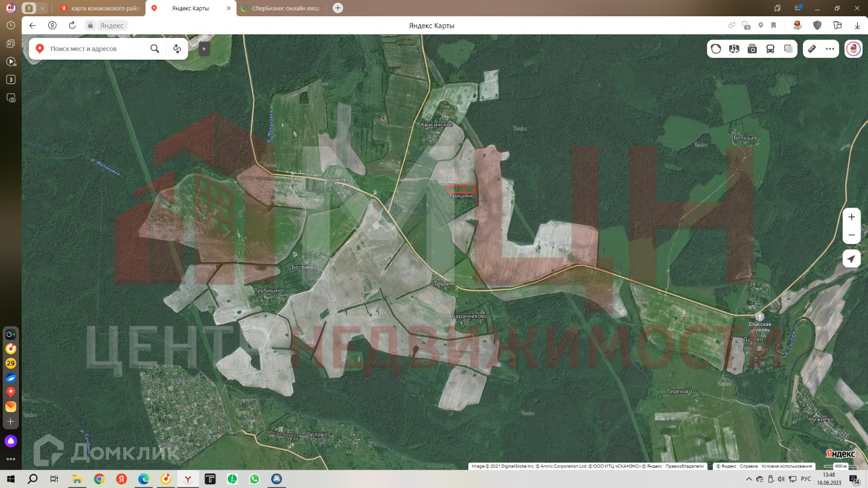
Task: Open the copy-link icon in the address bar
Action: tap(732, 25)
